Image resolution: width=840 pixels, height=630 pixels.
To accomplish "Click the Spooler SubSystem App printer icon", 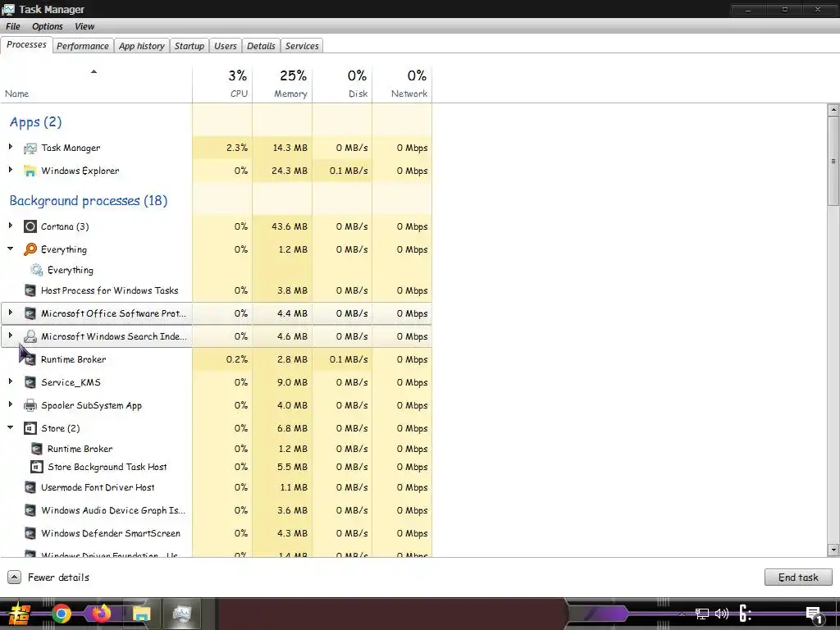I will [30, 405].
